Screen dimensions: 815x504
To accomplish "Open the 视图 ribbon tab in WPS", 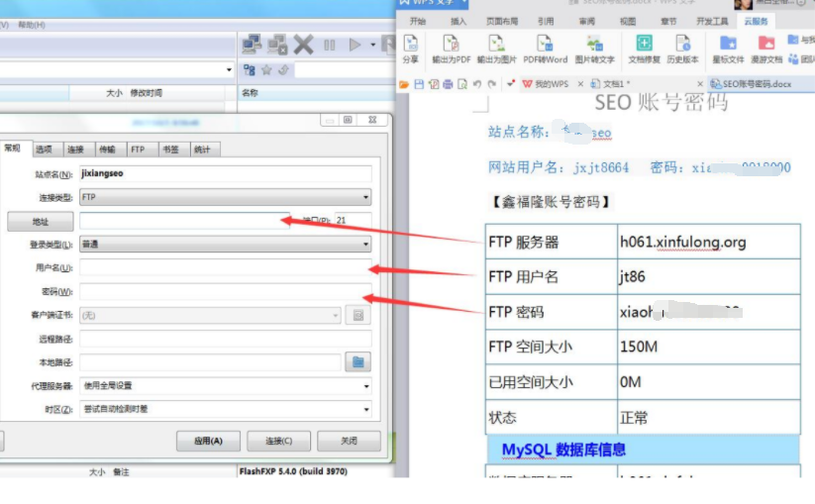I will click(628, 22).
